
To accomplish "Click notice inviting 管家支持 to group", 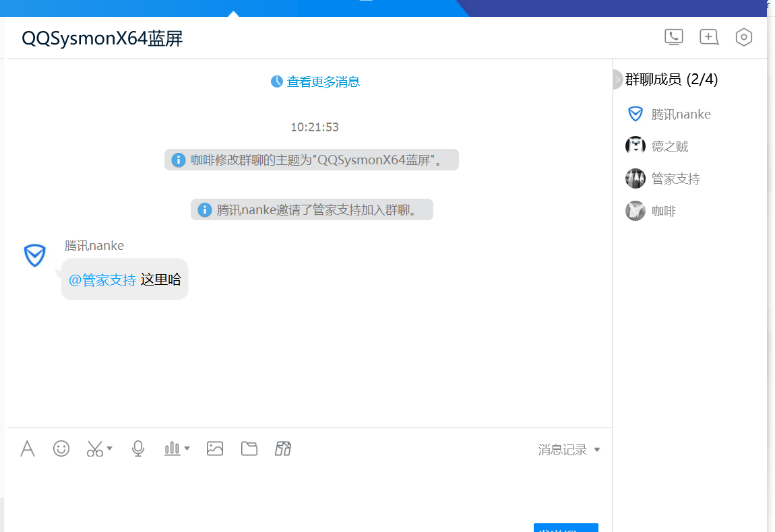I will (312, 210).
